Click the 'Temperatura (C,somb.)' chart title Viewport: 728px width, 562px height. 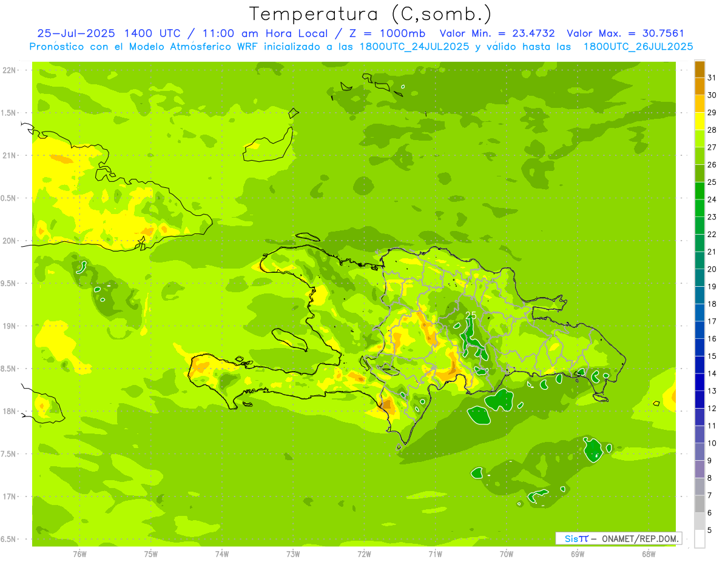pyautogui.click(x=371, y=14)
